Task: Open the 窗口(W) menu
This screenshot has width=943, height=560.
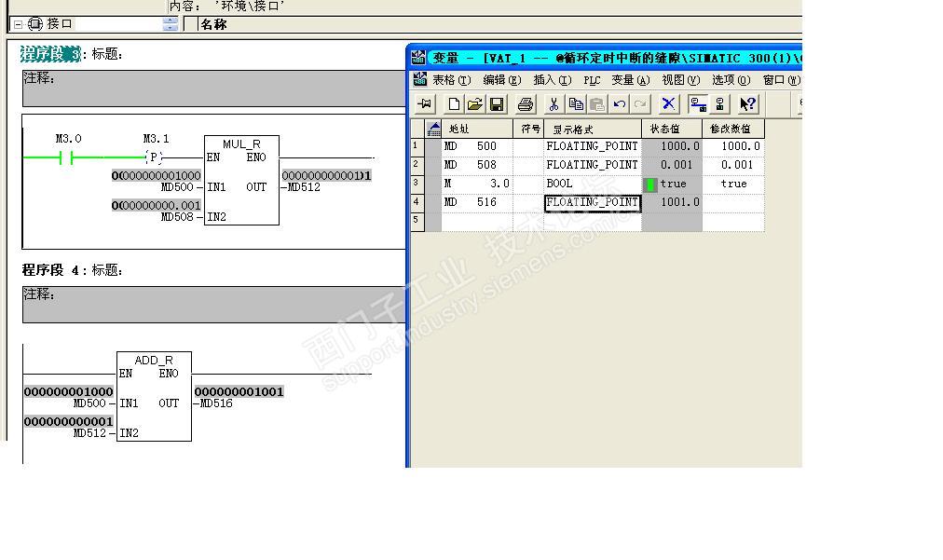Action: [x=782, y=80]
